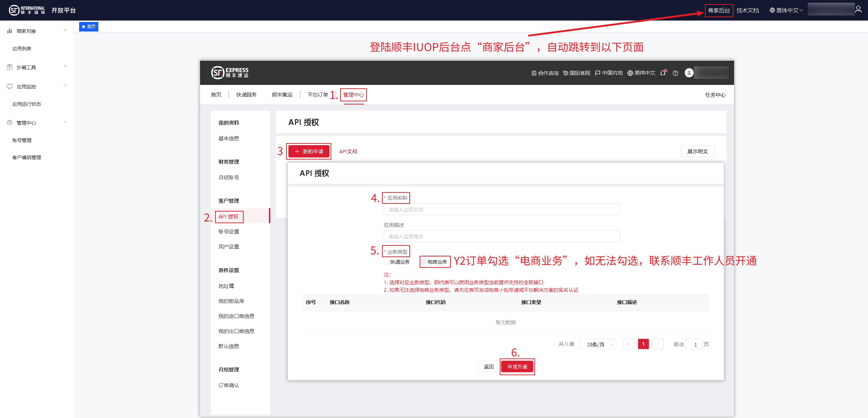The image size is (868, 418).
Task: Check the 电商业务 checkbox
Action: [x=424, y=262]
